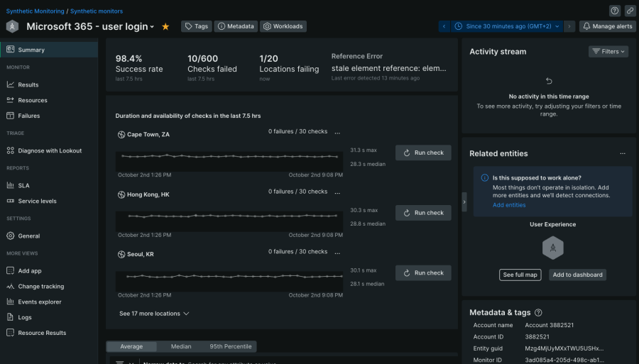639x364 pixels.
Task: Select Summary in the sidebar
Action: (49, 50)
